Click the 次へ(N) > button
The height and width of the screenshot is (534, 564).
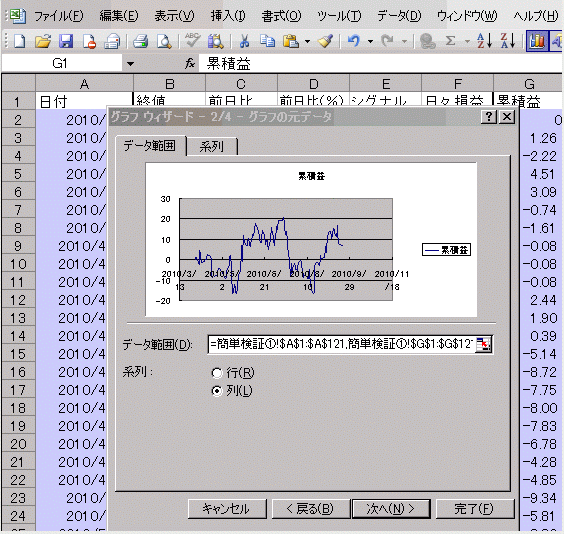pos(391,509)
